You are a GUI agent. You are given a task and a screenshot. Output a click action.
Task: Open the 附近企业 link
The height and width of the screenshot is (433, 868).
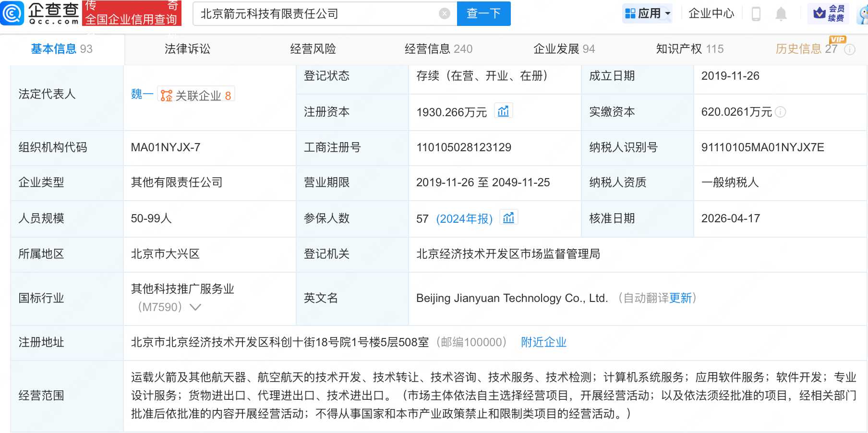pos(543,342)
